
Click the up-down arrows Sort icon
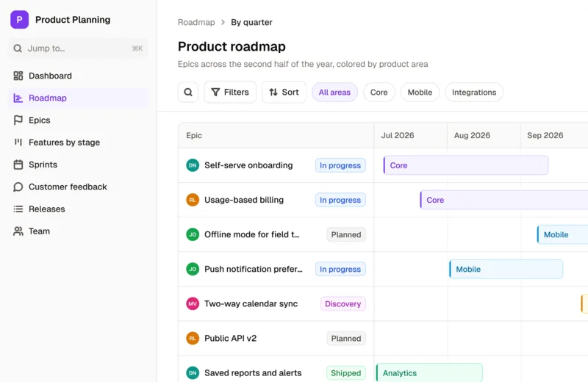(x=273, y=93)
